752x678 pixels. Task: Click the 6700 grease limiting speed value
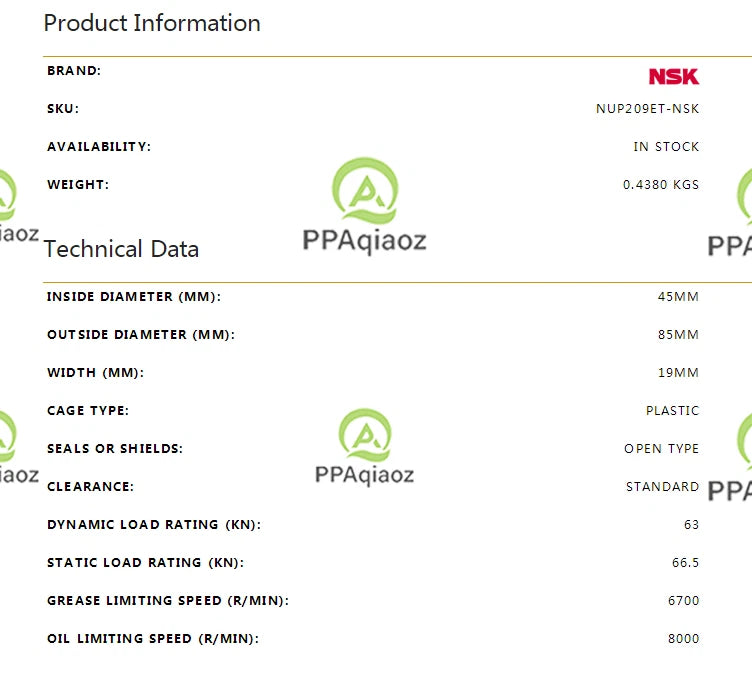click(683, 600)
